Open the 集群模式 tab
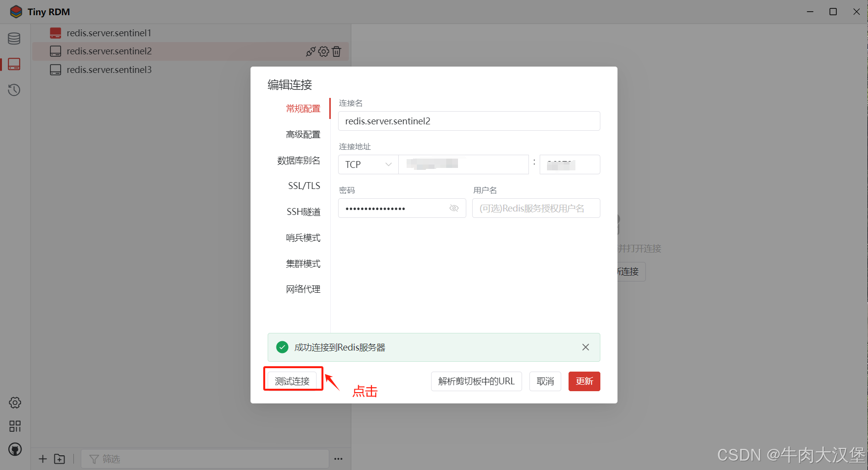This screenshot has width=868, height=470. (x=303, y=264)
